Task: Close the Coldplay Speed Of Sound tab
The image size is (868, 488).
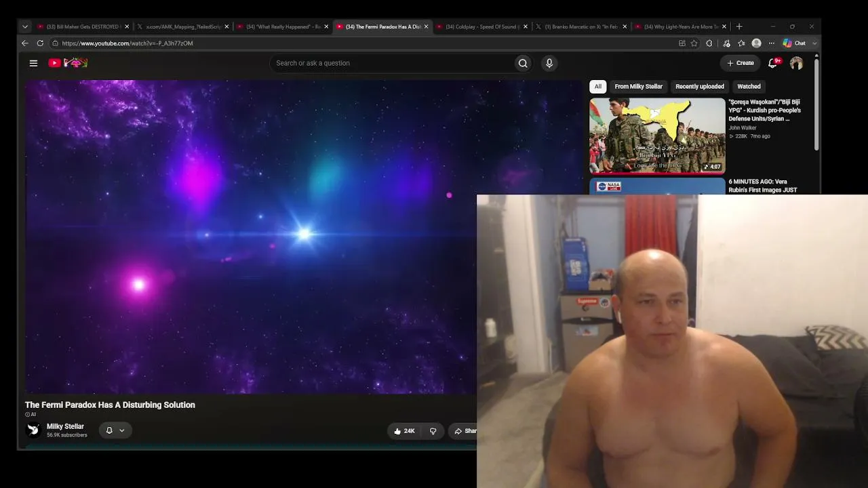Action: [526, 27]
